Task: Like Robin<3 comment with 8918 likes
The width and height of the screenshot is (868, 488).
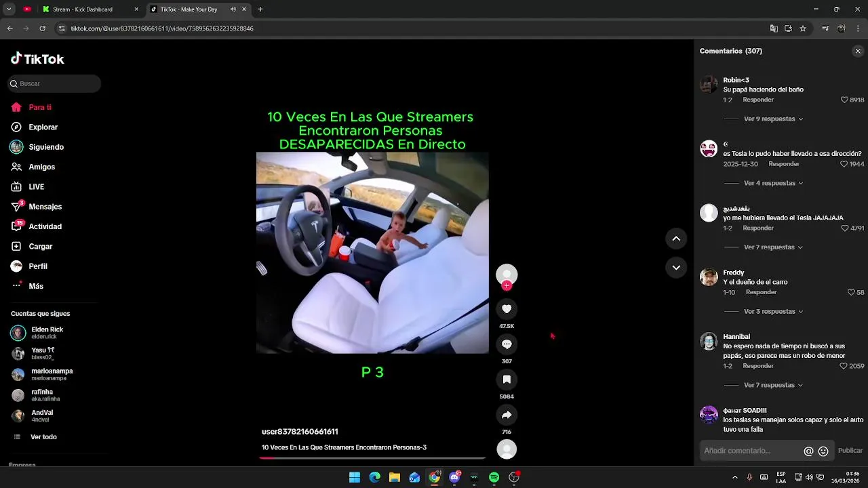Action: point(844,100)
